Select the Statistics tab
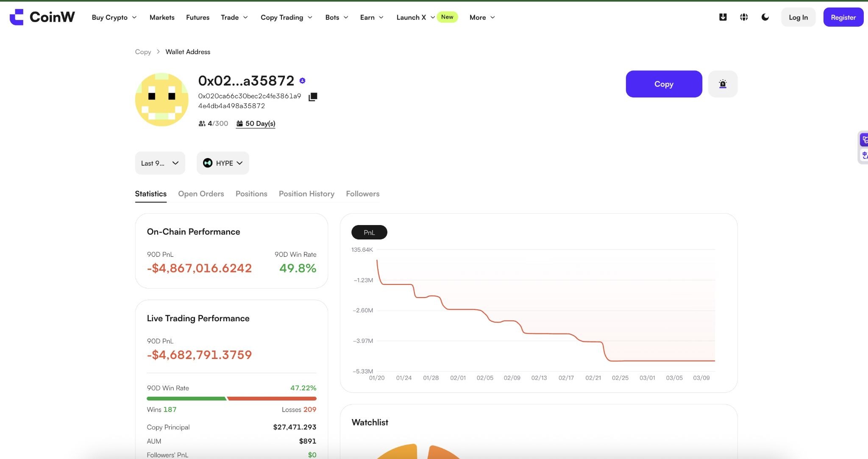Screen dimensions: 868x459 pyautogui.click(x=150, y=194)
